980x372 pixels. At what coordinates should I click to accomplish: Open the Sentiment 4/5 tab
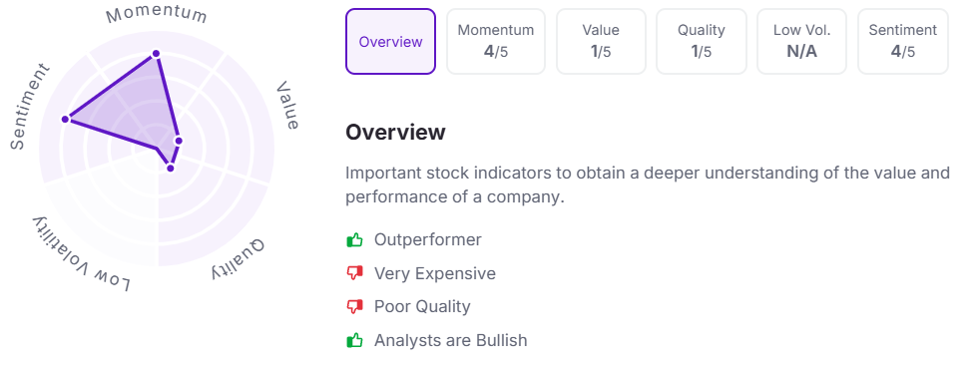[902, 41]
